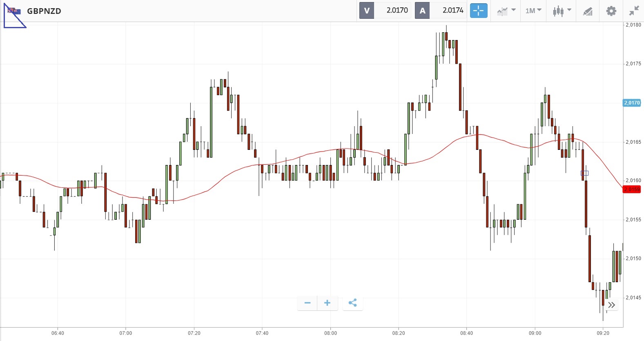Click the blue 2.0170 price label on axis
The width and height of the screenshot is (644, 341).
(x=632, y=103)
